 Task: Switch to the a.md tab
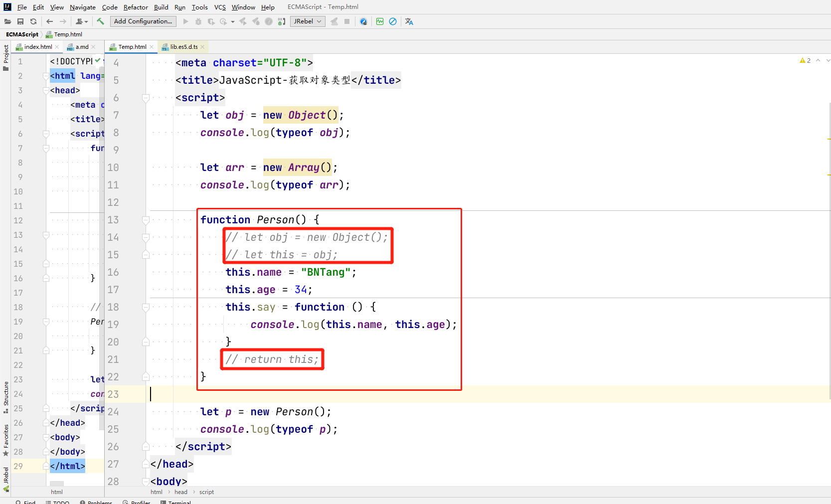[x=82, y=47]
